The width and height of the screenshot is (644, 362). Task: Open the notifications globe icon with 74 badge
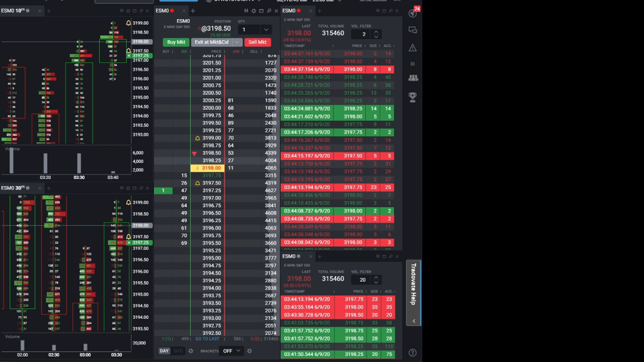pyautogui.click(x=413, y=13)
